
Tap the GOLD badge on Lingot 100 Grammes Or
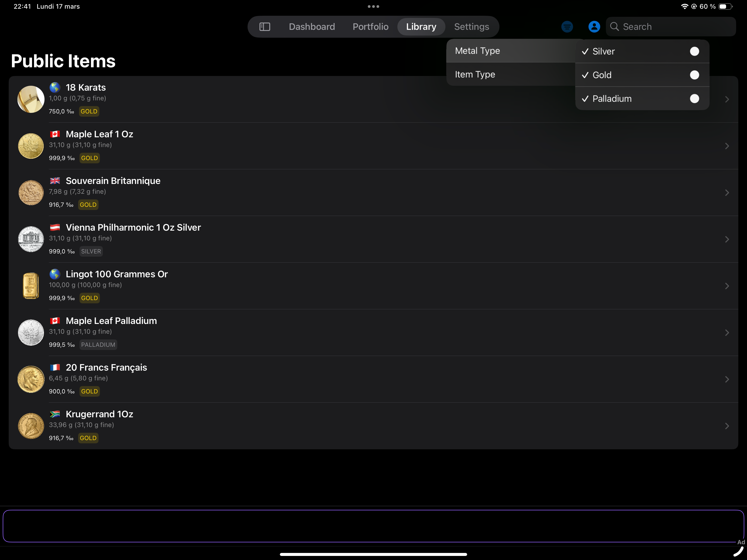tap(90, 298)
